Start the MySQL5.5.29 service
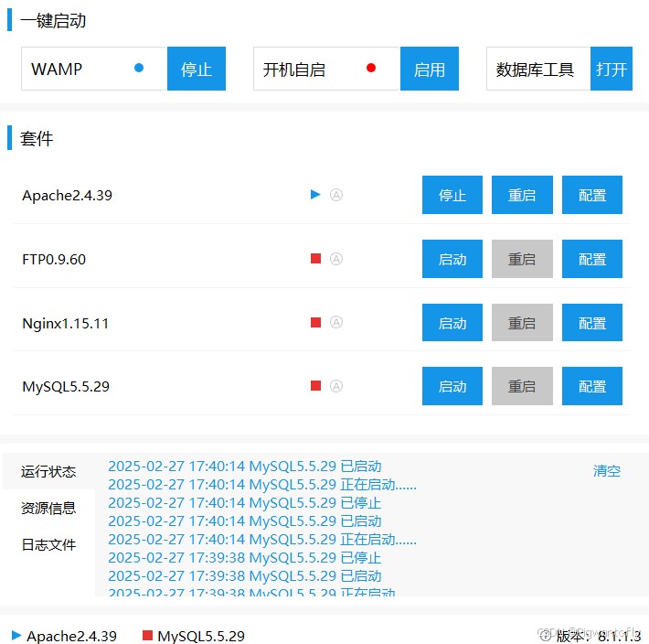Image resolution: width=649 pixels, height=644 pixels. 452,386
